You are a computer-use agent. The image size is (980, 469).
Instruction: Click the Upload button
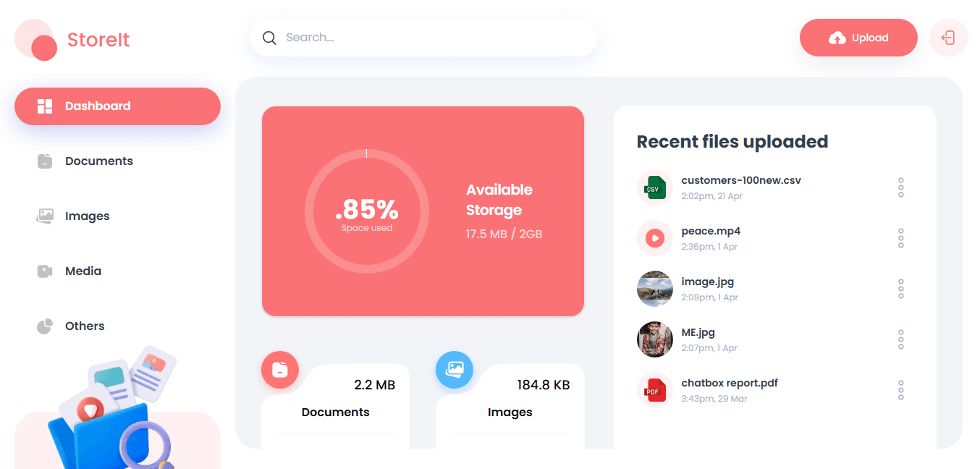click(x=858, y=37)
